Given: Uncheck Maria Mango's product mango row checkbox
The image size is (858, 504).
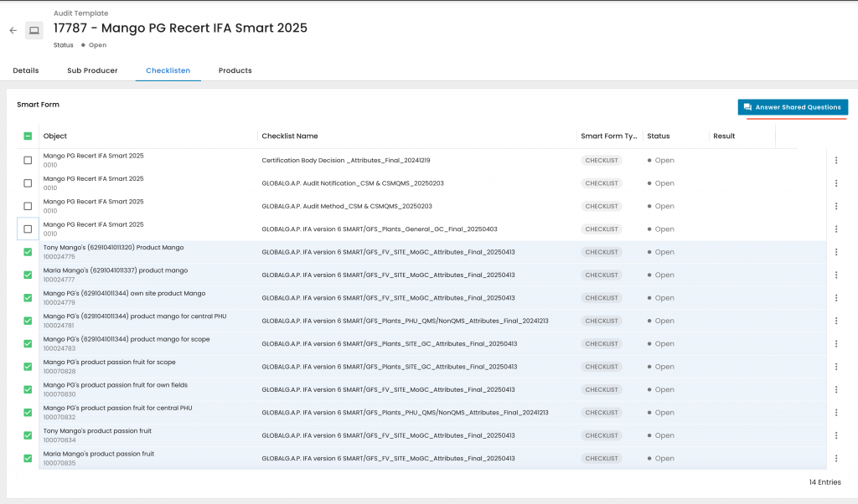Looking at the screenshot, I should point(28,275).
